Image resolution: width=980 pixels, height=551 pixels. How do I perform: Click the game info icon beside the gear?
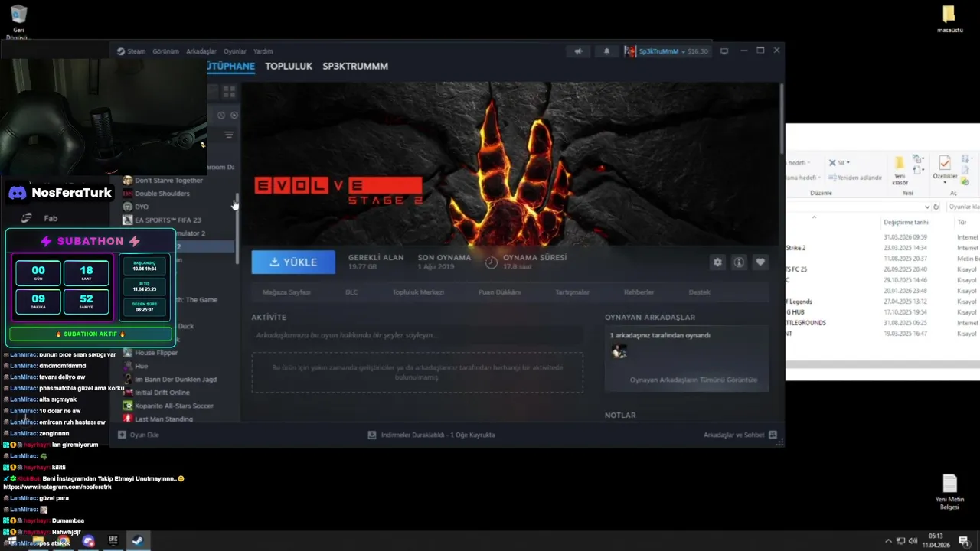739,262
